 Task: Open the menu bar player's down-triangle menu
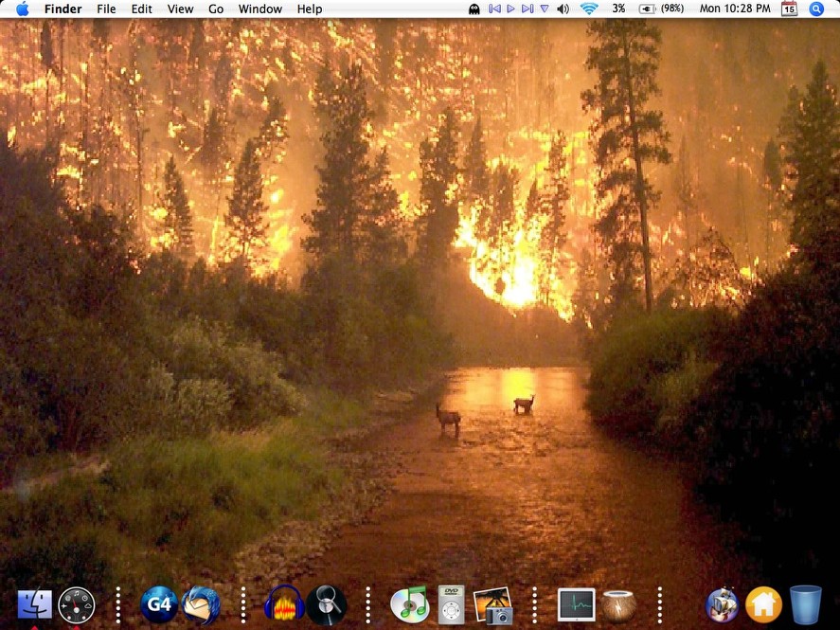(x=545, y=9)
